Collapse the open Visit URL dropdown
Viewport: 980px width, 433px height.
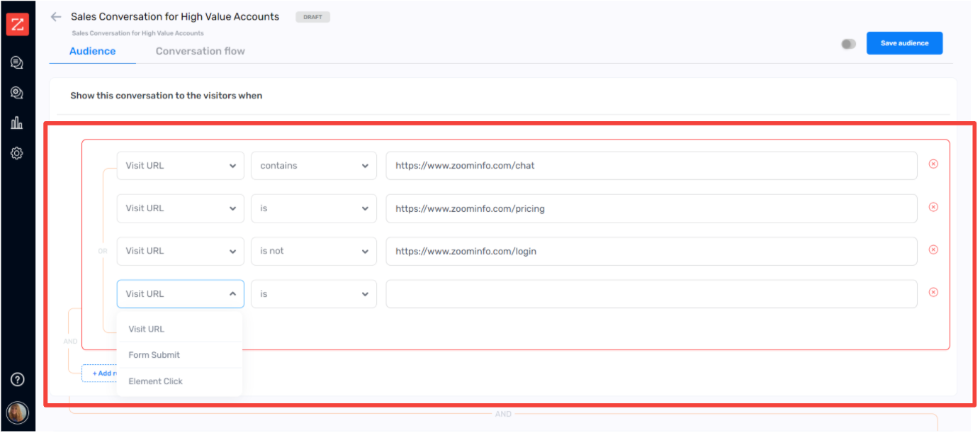coord(180,293)
